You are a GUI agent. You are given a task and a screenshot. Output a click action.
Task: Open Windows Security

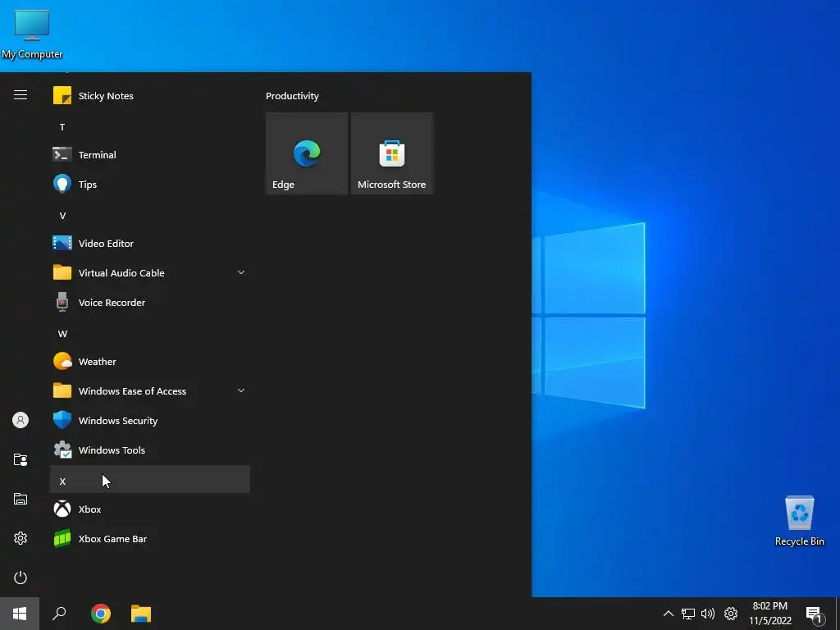[150, 421]
